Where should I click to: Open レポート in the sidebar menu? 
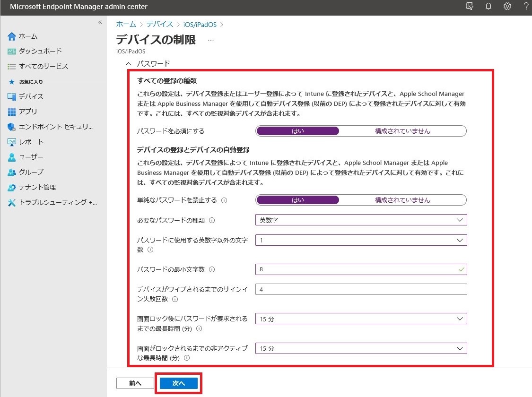click(x=31, y=142)
